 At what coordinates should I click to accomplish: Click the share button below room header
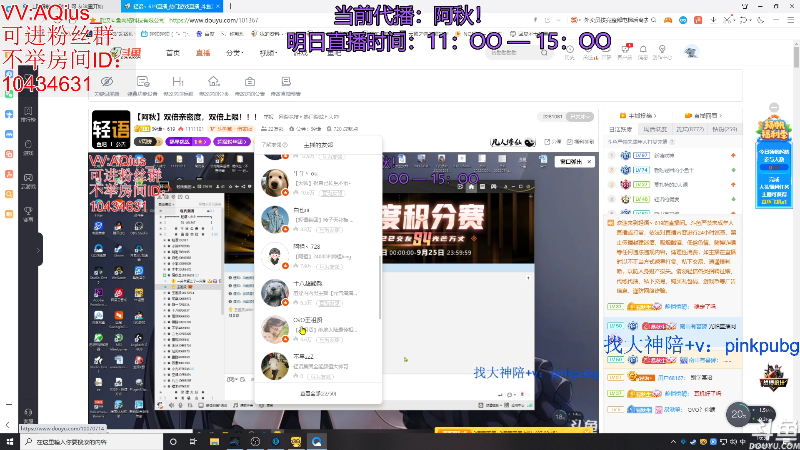pyautogui.click(x=553, y=141)
